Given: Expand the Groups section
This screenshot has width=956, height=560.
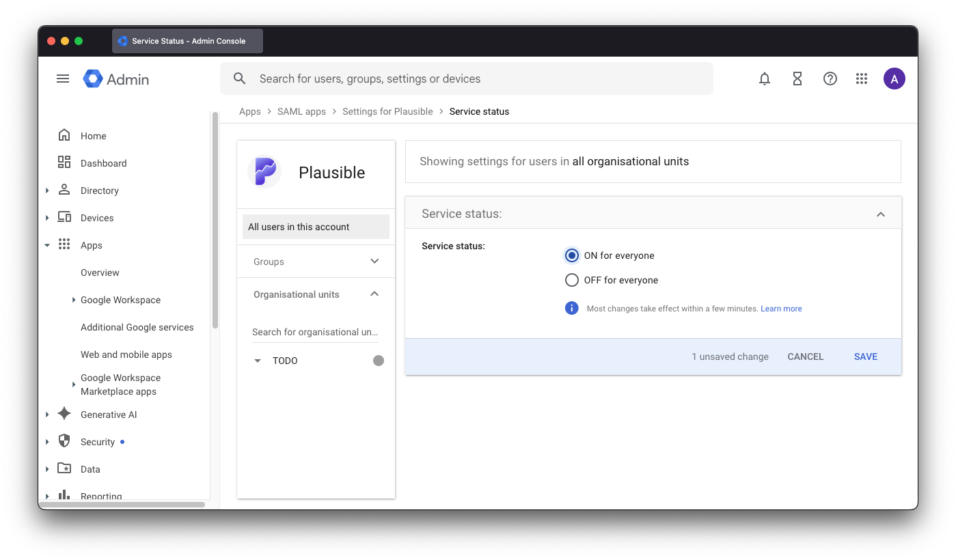Looking at the screenshot, I should [x=374, y=261].
